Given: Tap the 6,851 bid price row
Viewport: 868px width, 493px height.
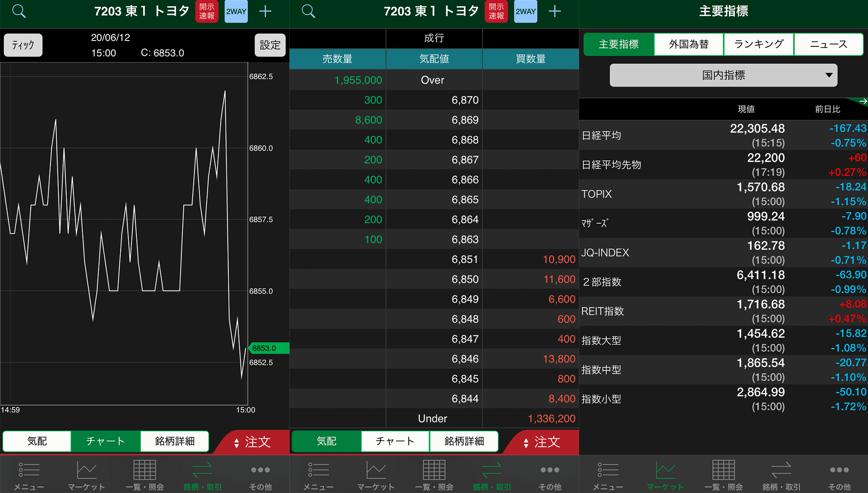Looking at the screenshot, I should coord(464,260).
